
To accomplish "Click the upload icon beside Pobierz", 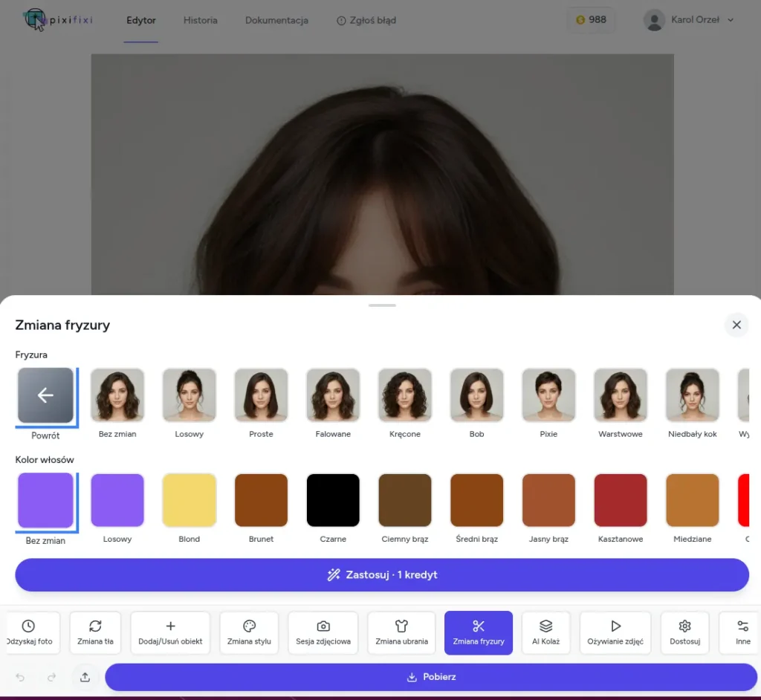I will tap(85, 677).
